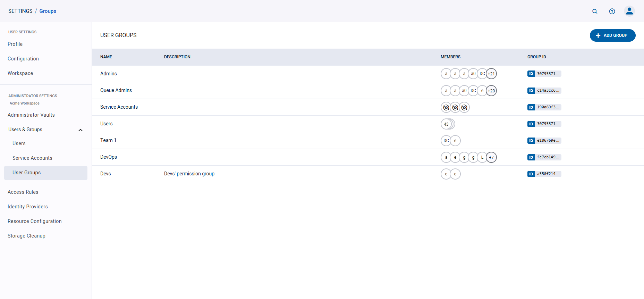
Task: Click the Service Accounts group ID badge
Action: (x=544, y=107)
